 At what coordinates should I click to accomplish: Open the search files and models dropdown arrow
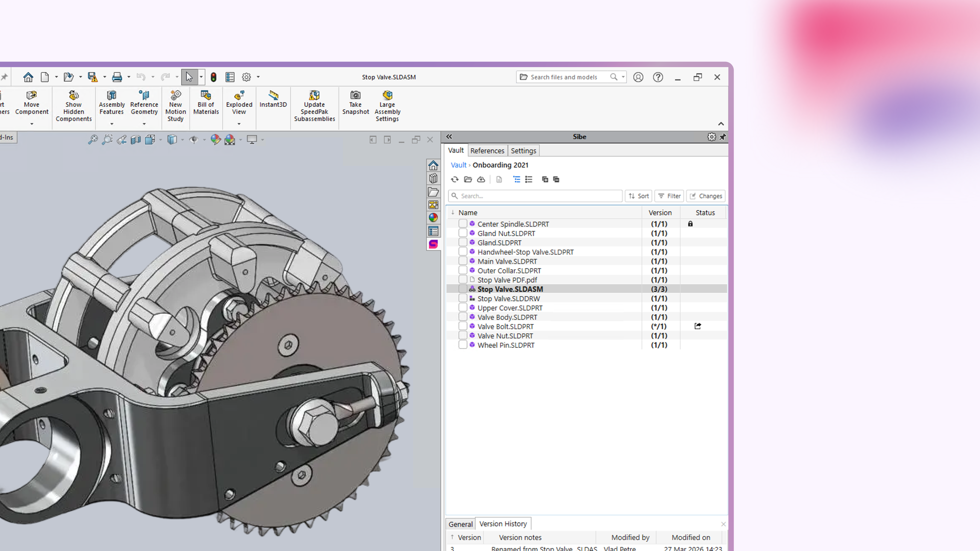click(x=623, y=77)
